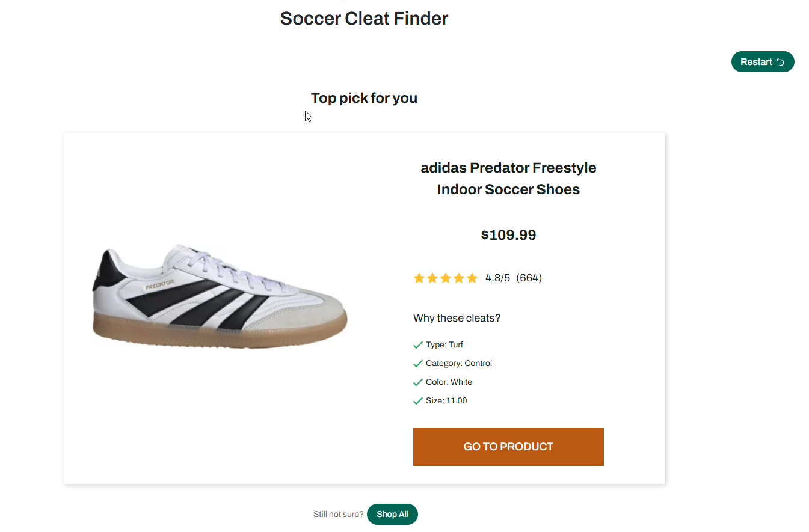Open the adidas Predator Freestyle product title
The width and height of the screenshot is (809, 532).
(508, 179)
